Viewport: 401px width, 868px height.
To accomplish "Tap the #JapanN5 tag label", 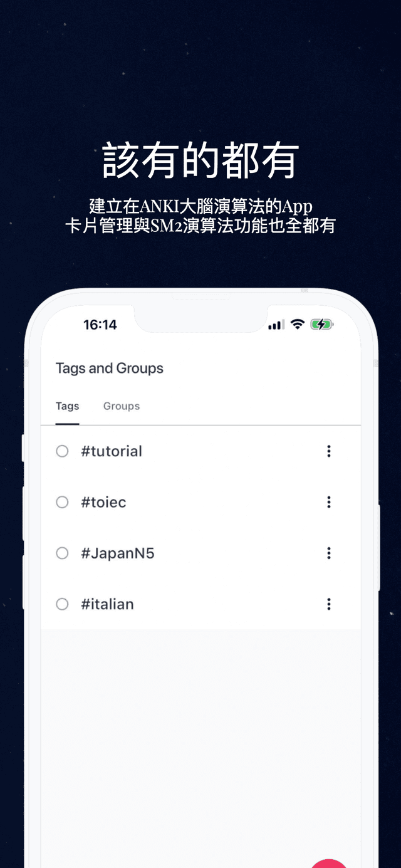I will pyautogui.click(x=118, y=553).
